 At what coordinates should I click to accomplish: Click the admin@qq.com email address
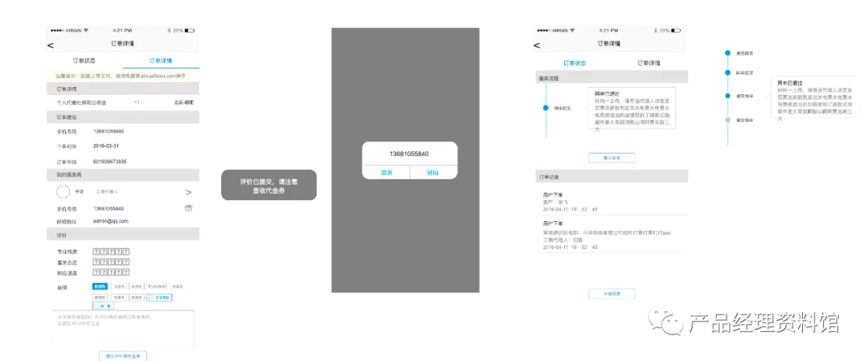pos(110,221)
